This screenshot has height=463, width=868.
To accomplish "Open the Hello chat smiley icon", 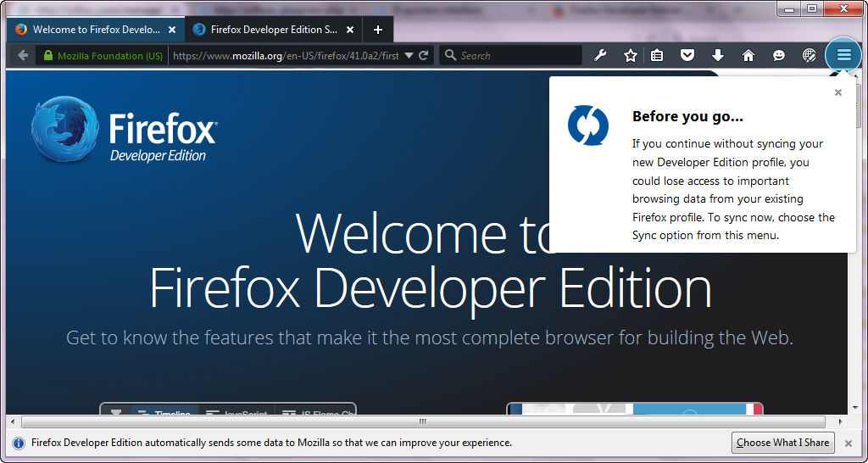I will coord(779,55).
